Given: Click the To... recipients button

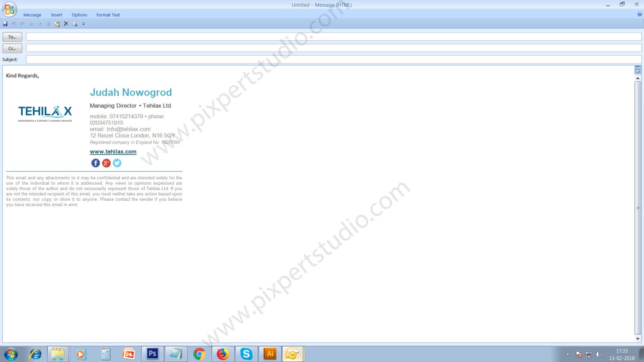Looking at the screenshot, I should tap(12, 37).
